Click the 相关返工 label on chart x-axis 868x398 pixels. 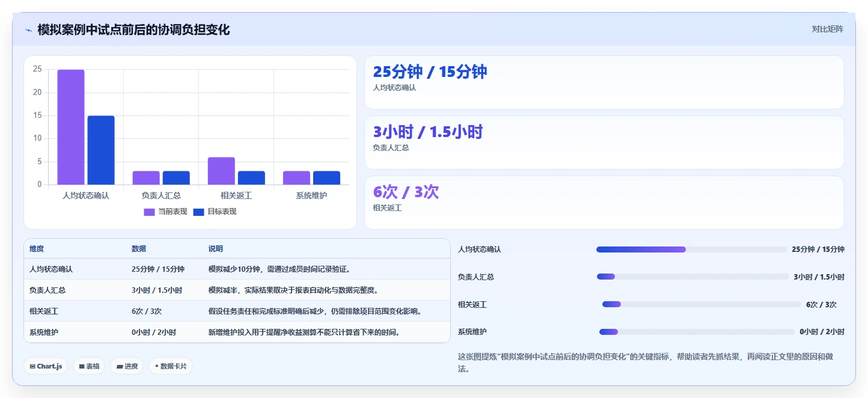[236, 195]
